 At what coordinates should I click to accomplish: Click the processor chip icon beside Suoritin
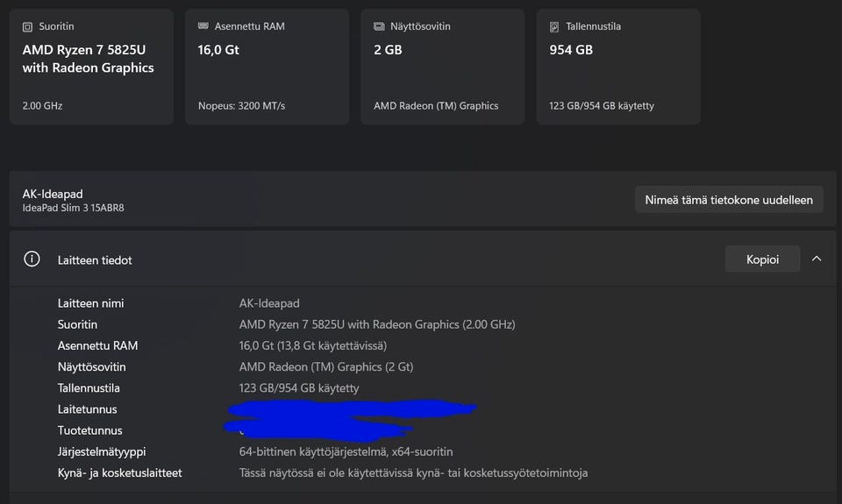click(x=27, y=27)
